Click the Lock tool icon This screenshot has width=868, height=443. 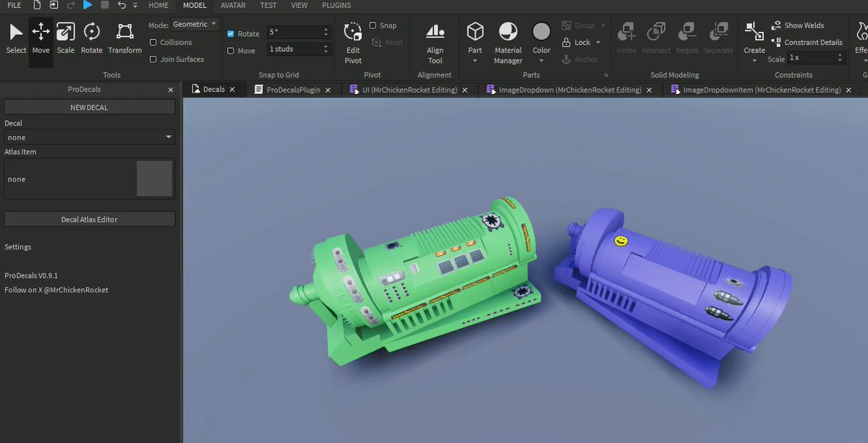click(x=567, y=43)
